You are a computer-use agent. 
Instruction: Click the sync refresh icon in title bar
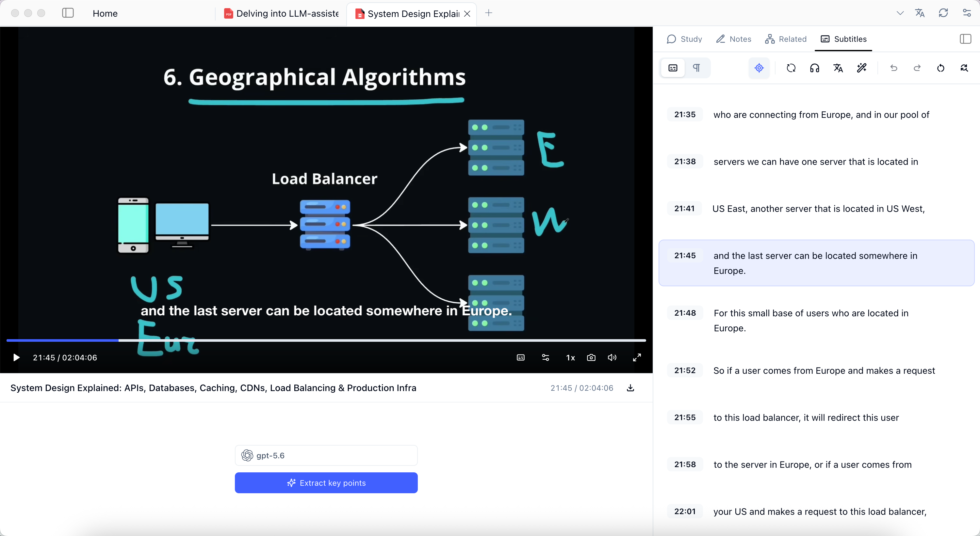[943, 13]
